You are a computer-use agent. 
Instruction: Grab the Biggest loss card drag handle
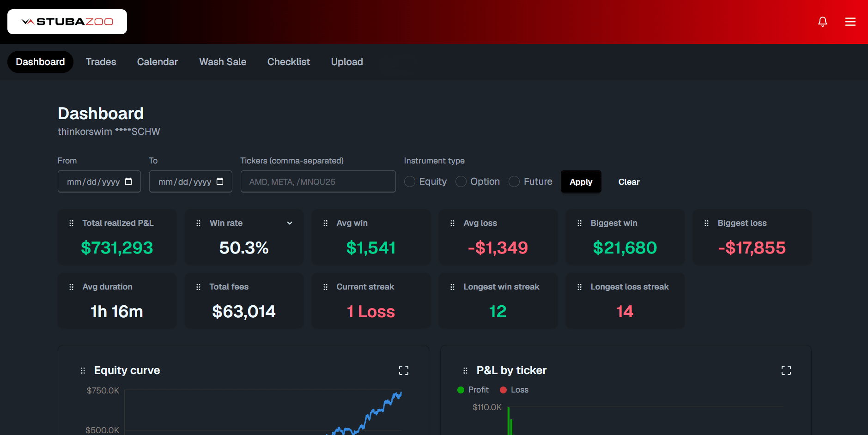click(706, 223)
